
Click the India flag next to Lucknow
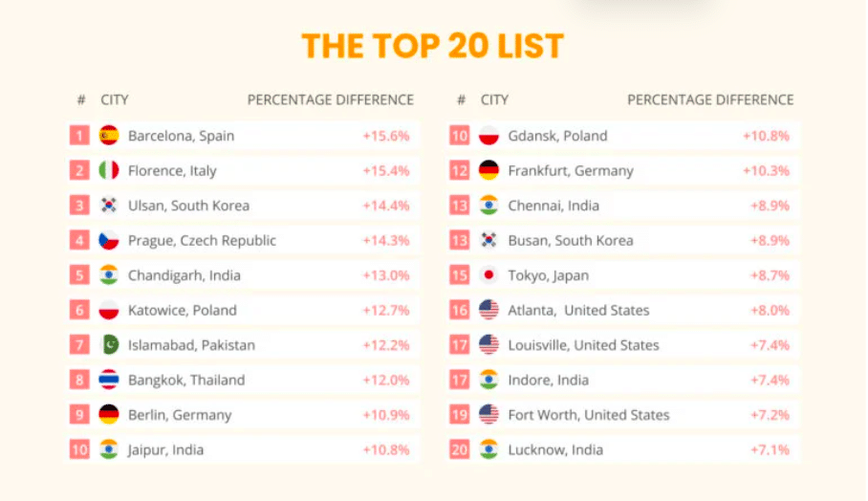click(x=488, y=449)
